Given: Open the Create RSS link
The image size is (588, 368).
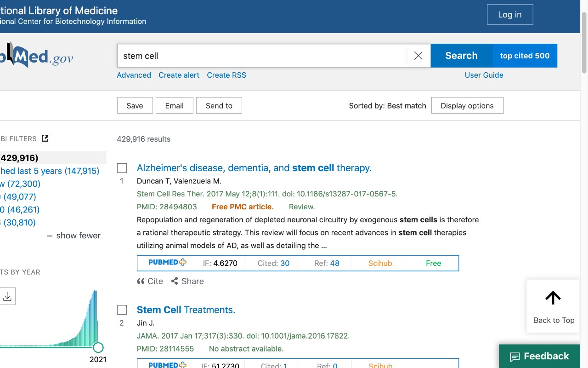Looking at the screenshot, I should pos(226,75).
